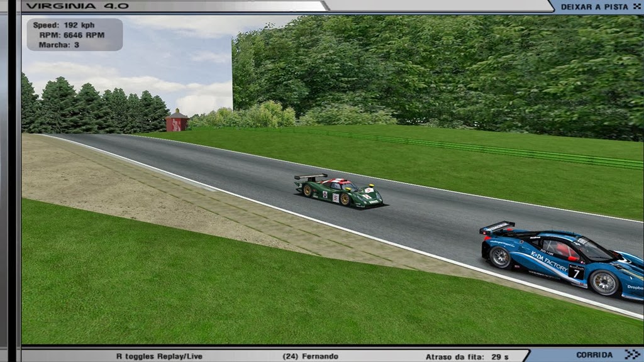Select the Virginia 4.0 track title
Screen dimensions: 644x362
[x=77, y=6]
